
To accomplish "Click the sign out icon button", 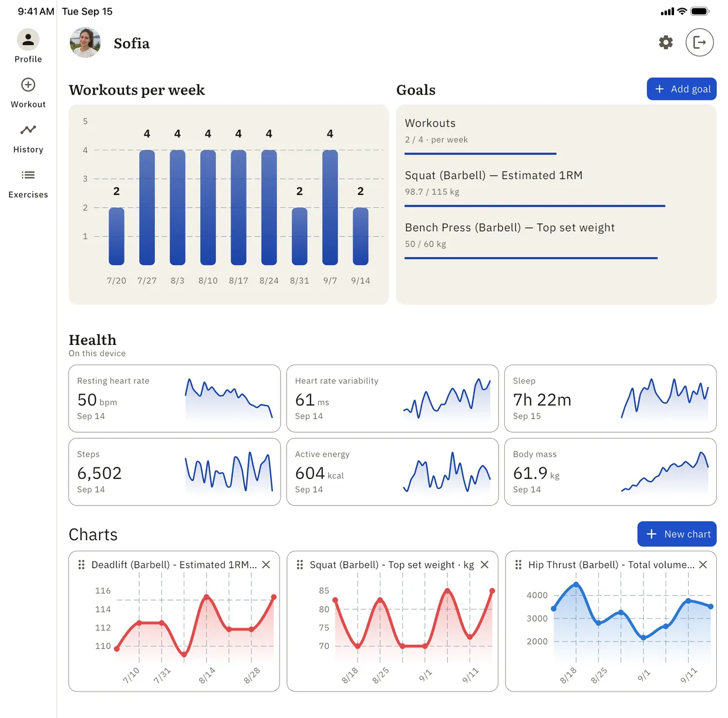I will (x=700, y=42).
